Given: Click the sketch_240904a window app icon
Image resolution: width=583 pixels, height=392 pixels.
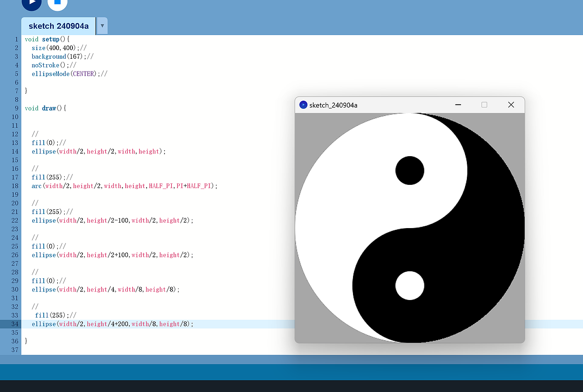Looking at the screenshot, I should coord(303,105).
